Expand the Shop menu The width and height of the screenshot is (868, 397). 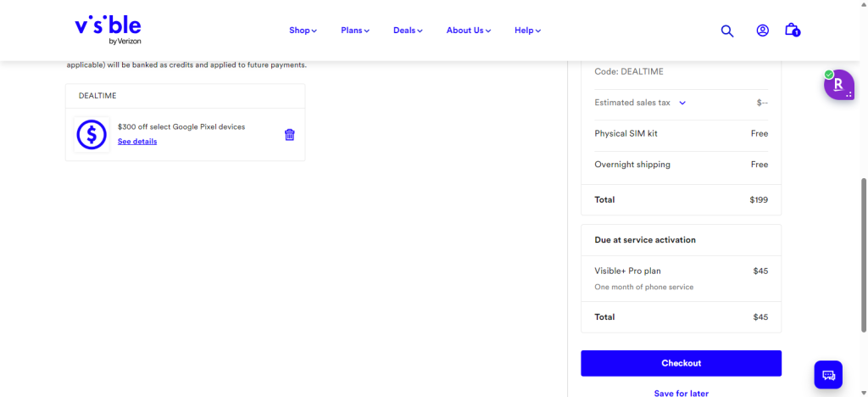coord(303,31)
